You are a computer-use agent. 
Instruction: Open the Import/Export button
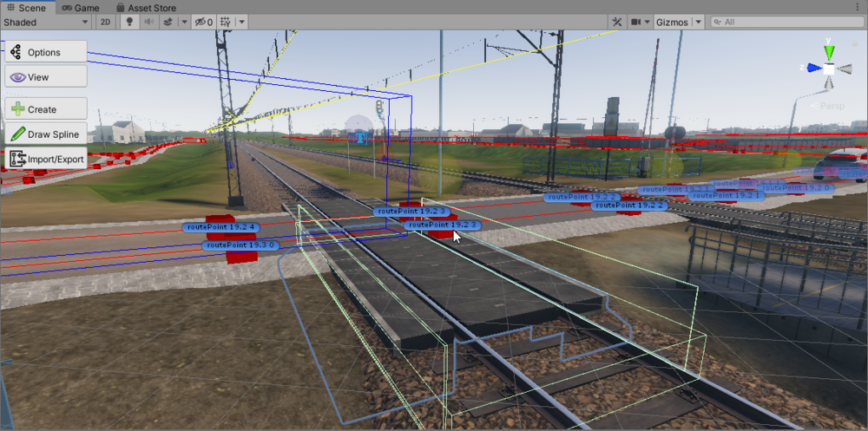(46, 159)
